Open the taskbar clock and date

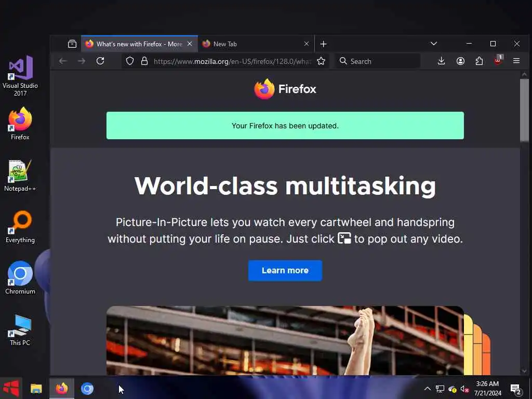point(487,389)
